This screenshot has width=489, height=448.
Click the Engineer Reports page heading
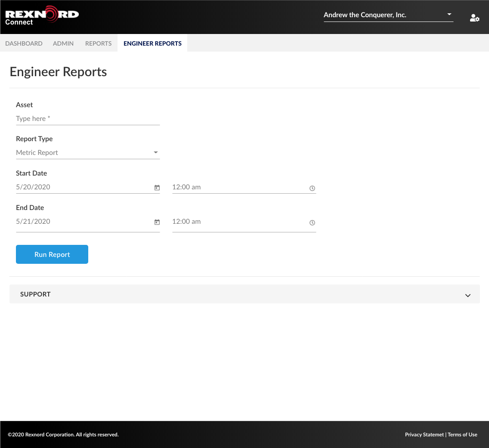coord(58,72)
